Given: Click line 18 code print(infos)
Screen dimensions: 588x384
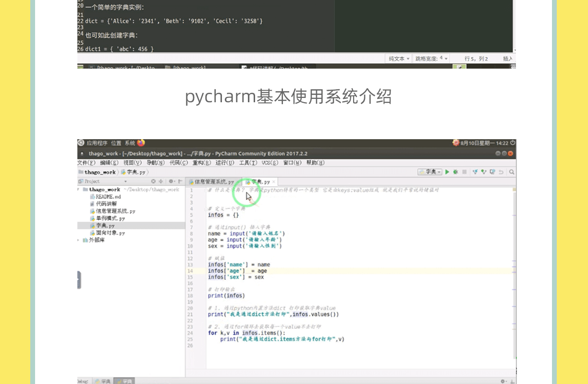Looking at the screenshot, I should coord(226,296).
